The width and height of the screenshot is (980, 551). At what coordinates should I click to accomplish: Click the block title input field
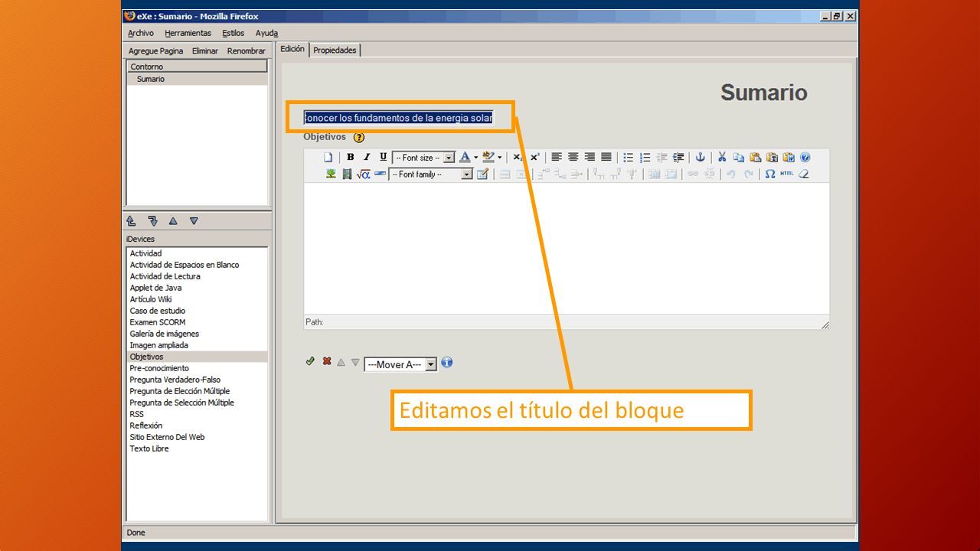click(x=398, y=118)
